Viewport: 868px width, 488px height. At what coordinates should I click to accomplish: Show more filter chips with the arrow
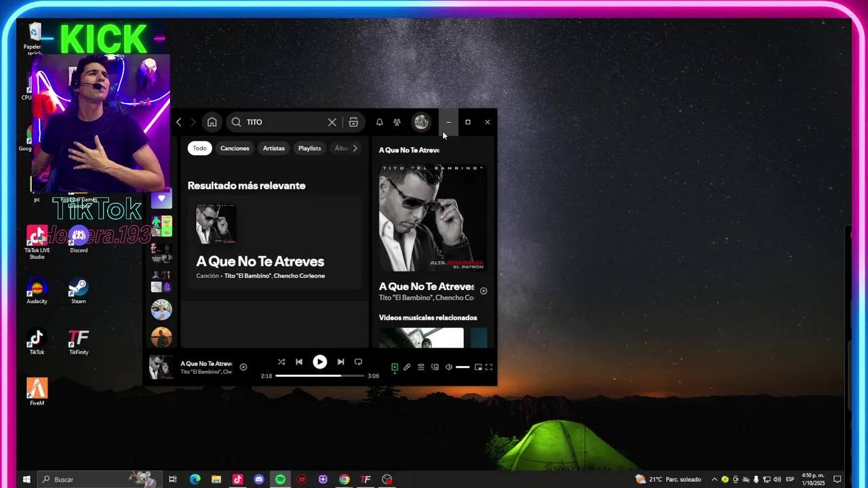(x=355, y=148)
